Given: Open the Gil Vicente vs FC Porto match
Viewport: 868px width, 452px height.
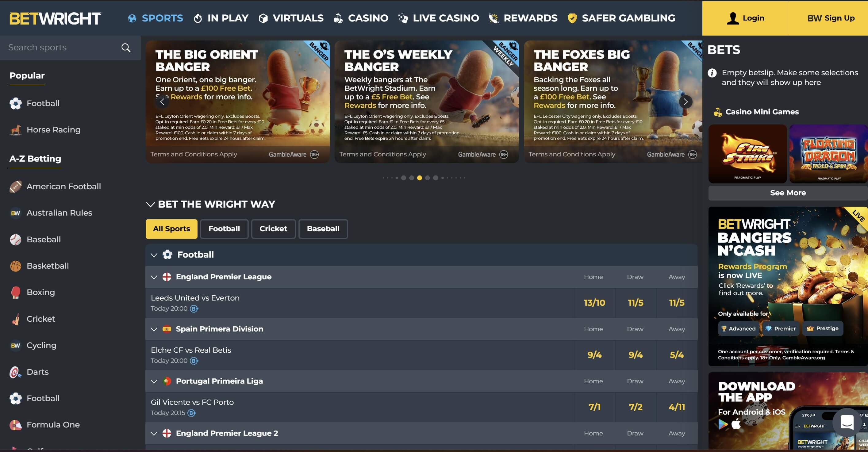Looking at the screenshot, I should pos(192,403).
